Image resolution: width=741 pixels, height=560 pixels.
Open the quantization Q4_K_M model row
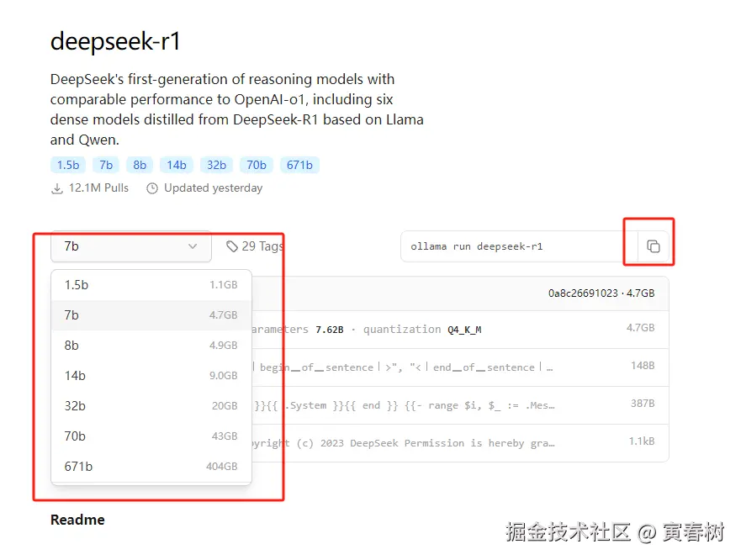pyautogui.click(x=460, y=330)
